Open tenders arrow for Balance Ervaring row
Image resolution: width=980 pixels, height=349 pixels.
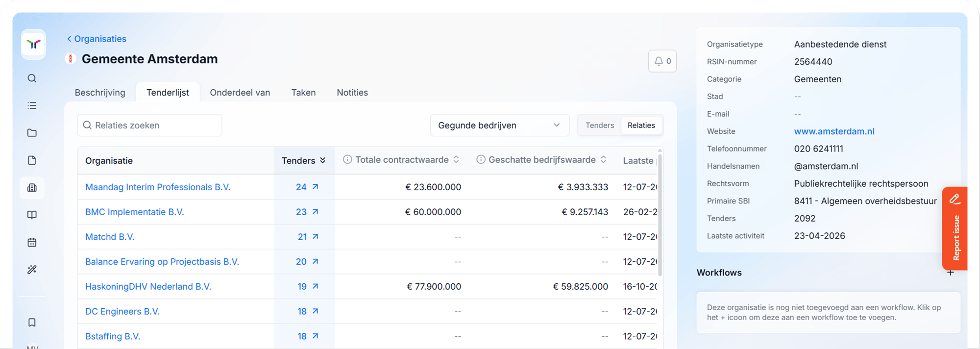pos(315,262)
